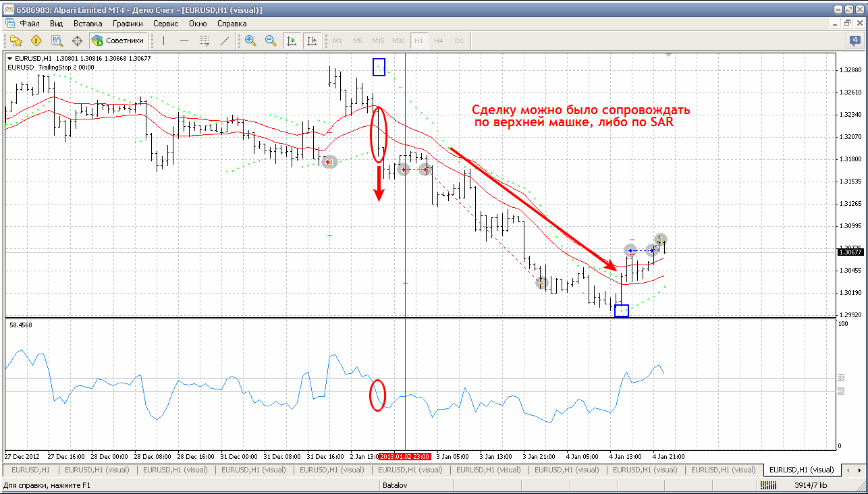Screen dimensions: 868x494
Task: Open the yellow diamond Data Window icon
Action: (x=36, y=40)
